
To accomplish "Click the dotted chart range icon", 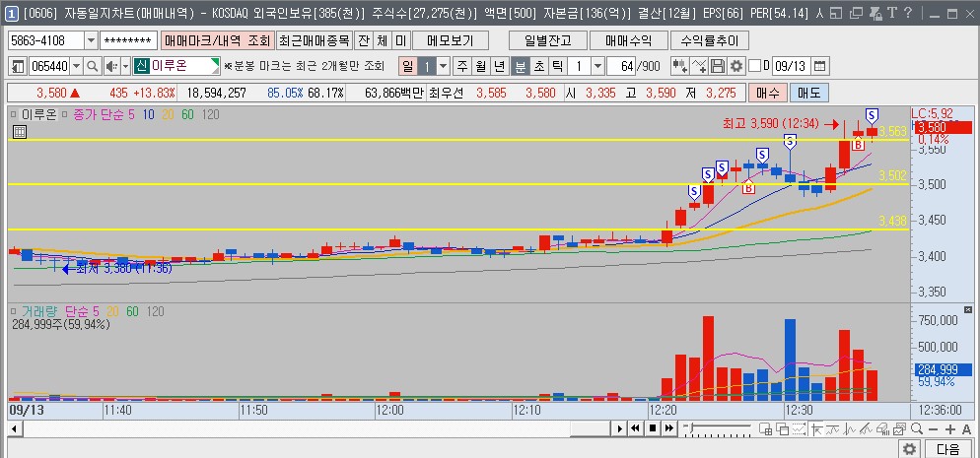I will (x=799, y=428).
